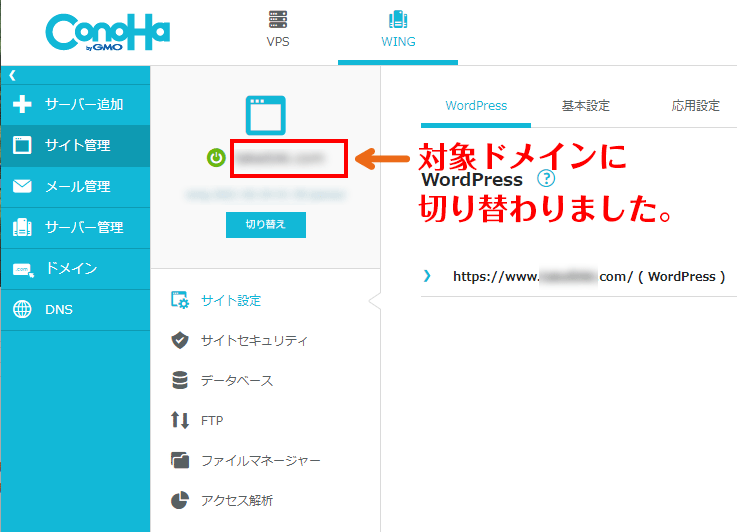Toggle the green site power button
Screen dimensions: 737x532
click(216, 157)
